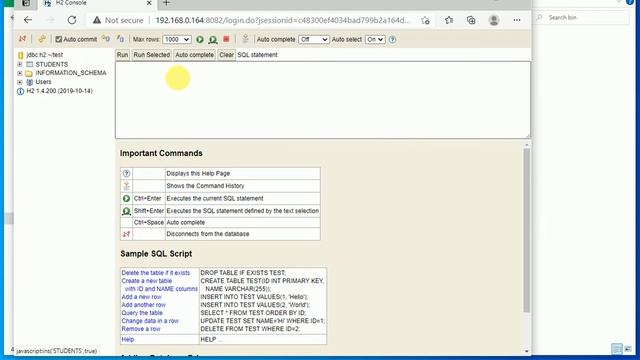The height and width of the screenshot is (360, 640).
Task: Open browser Collections icon
Action: click(x=471, y=20)
